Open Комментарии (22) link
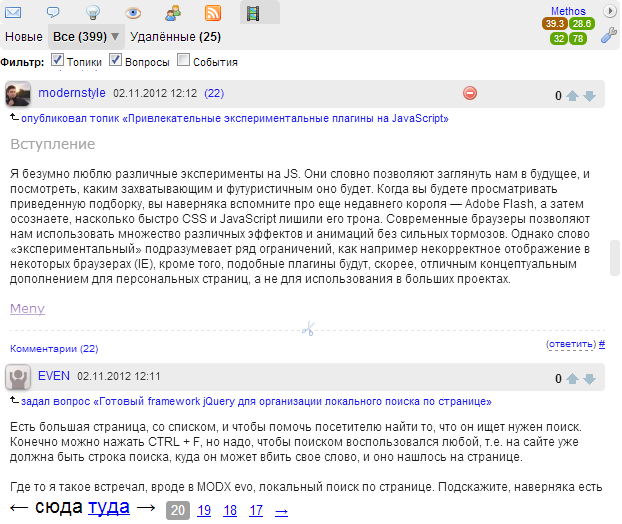The width and height of the screenshot is (622, 524). point(54,349)
